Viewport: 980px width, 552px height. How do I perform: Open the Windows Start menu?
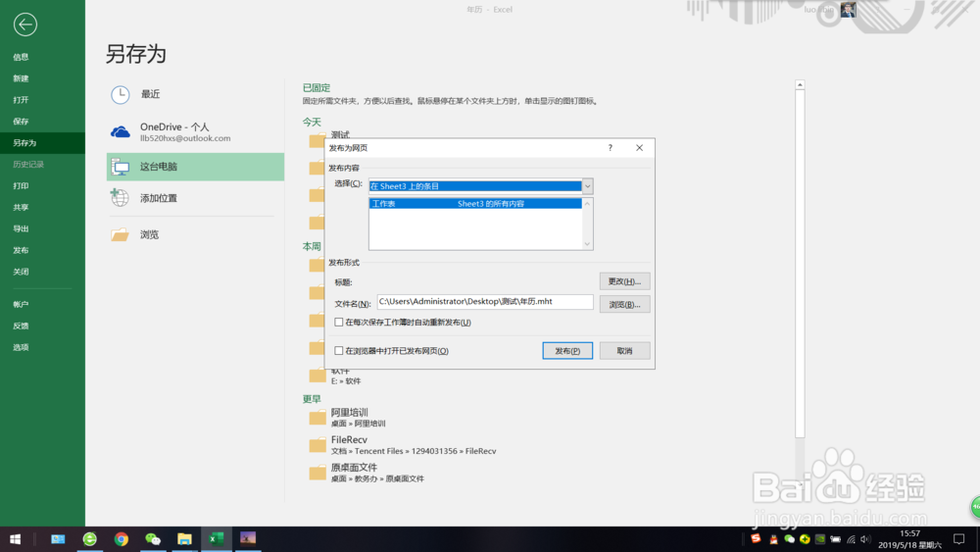coord(16,539)
